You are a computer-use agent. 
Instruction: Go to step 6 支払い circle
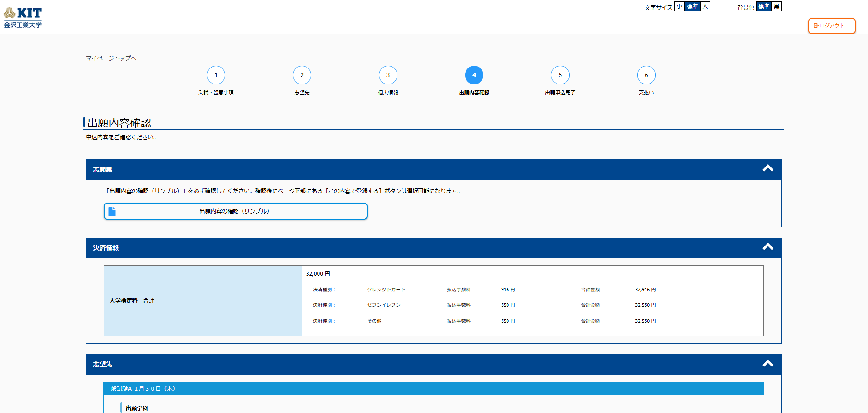(x=646, y=75)
